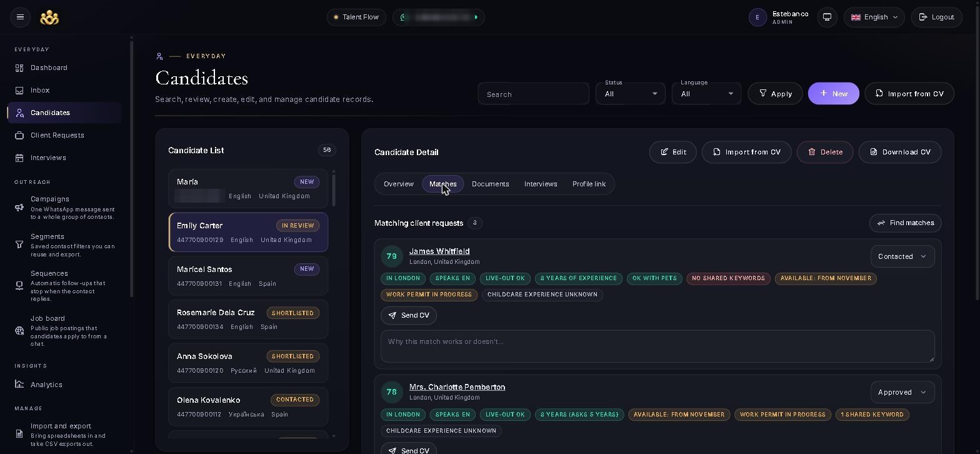Switch to the candidate Interviews tab

541,184
